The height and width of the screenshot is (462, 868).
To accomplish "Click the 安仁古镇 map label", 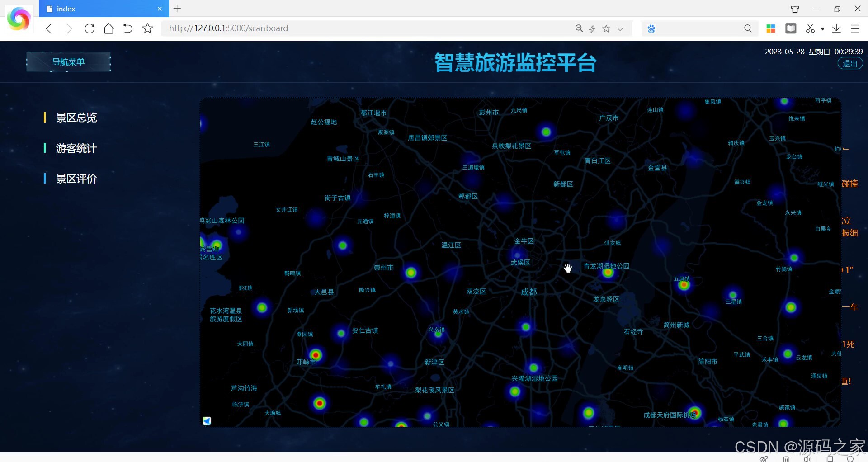I will [x=365, y=330].
